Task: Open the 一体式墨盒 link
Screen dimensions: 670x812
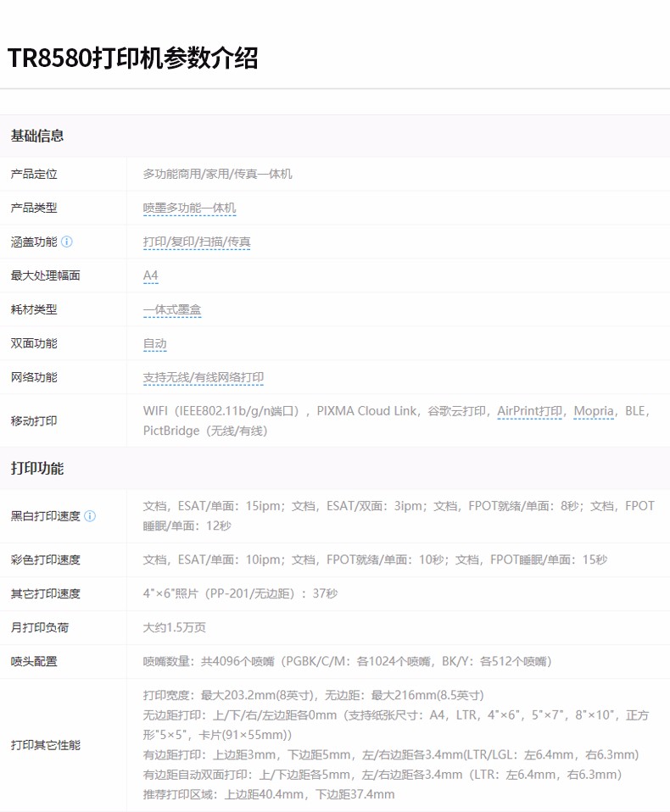Action: point(172,309)
